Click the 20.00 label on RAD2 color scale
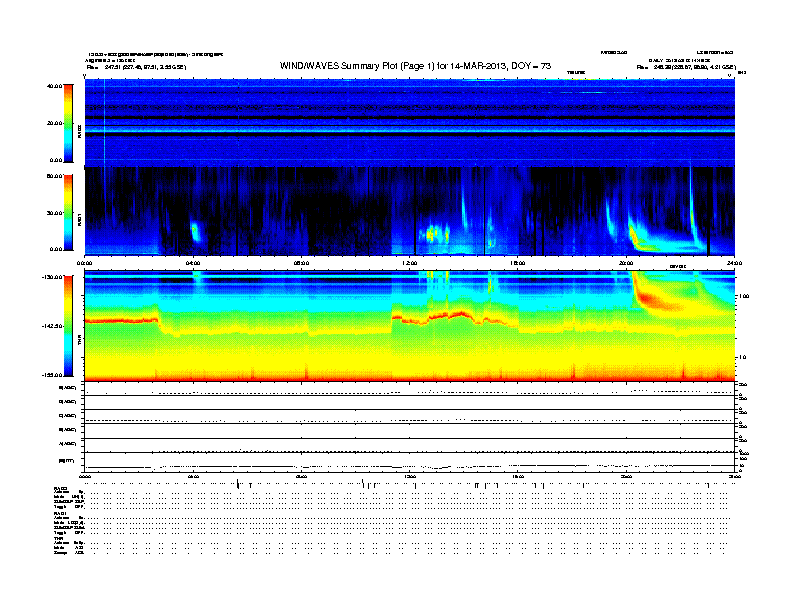This screenshot has height=612, width=792. (x=54, y=123)
